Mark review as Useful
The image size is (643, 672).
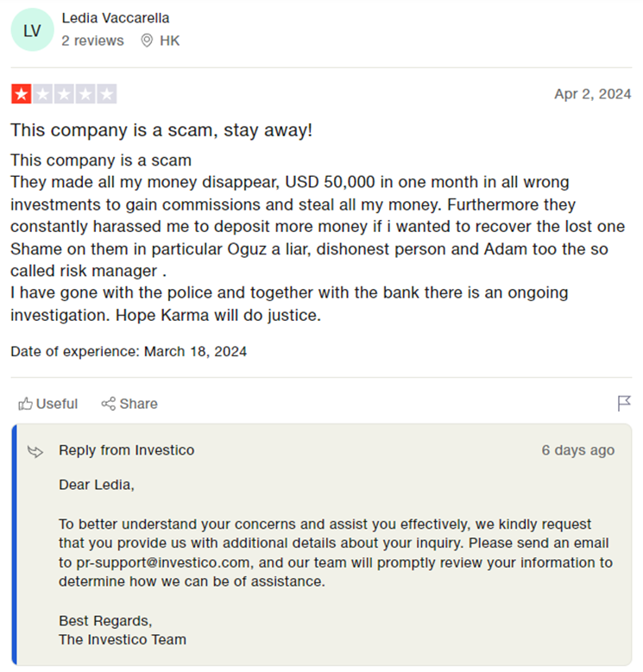coord(48,404)
